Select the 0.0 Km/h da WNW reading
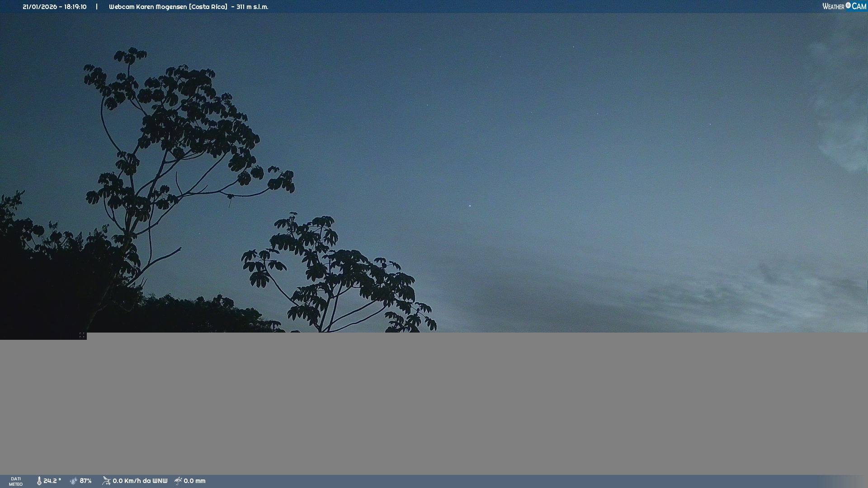 point(140,481)
